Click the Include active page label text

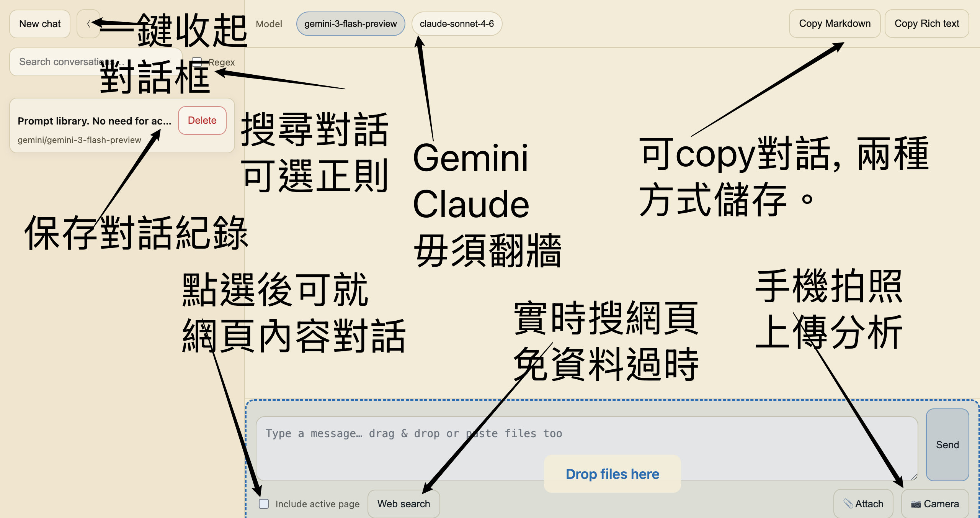[317, 504]
